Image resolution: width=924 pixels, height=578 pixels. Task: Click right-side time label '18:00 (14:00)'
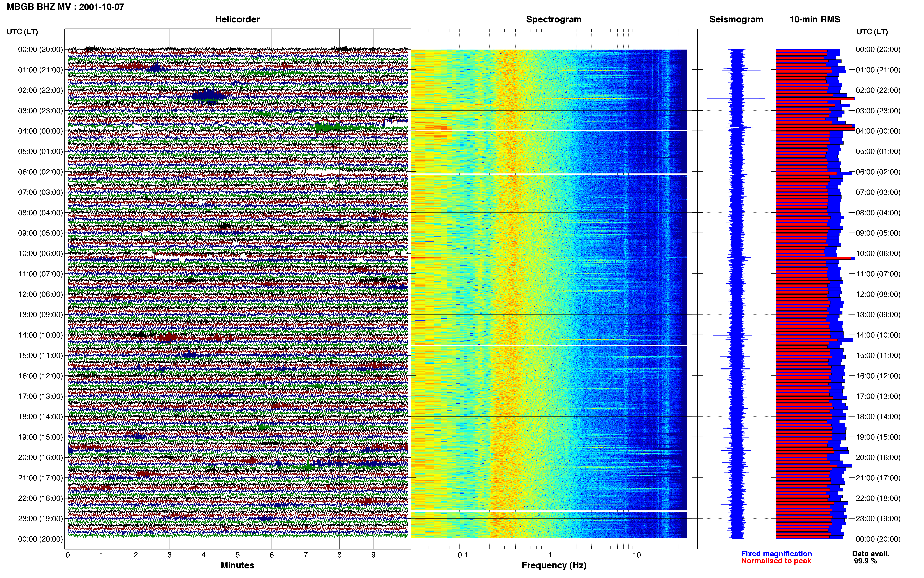click(x=878, y=417)
